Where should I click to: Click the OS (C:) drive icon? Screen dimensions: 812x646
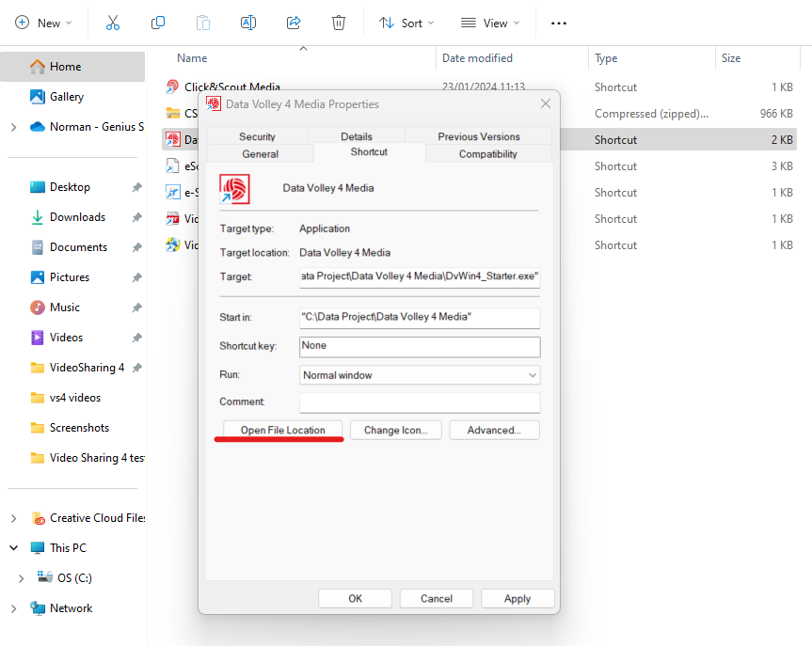click(x=44, y=577)
